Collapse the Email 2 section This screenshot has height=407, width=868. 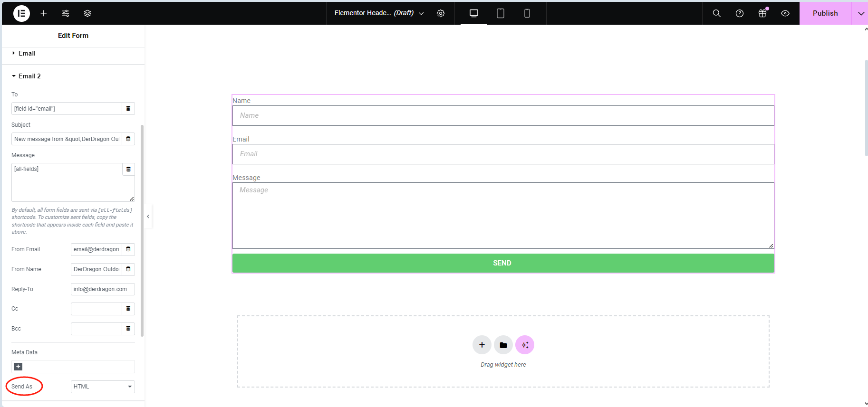pos(29,76)
